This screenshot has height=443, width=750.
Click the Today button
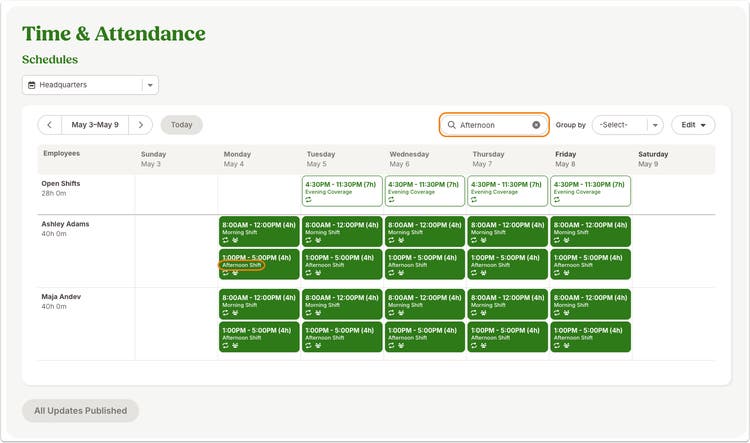(181, 125)
